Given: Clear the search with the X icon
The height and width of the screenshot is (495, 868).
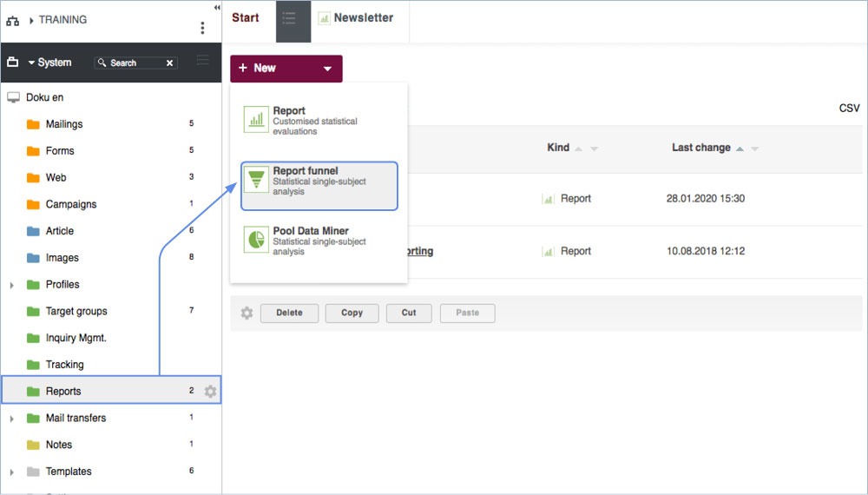Looking at the screenshot, I should 170,63.
